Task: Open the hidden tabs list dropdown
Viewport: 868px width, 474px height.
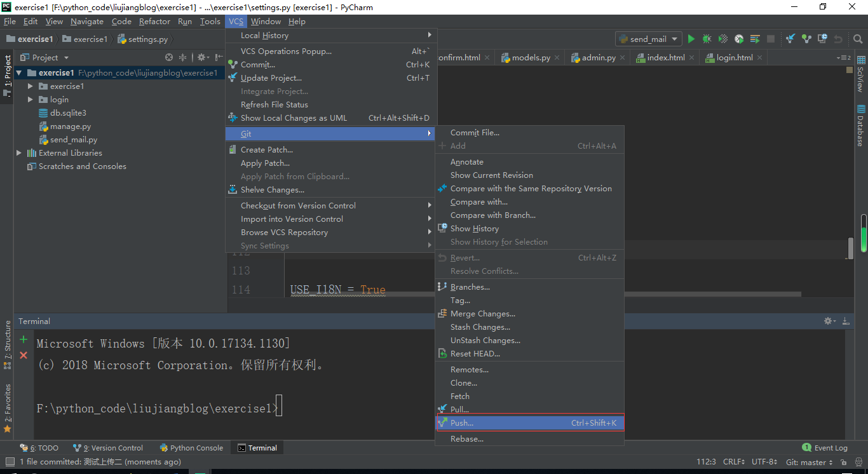Action: point(844,57)
